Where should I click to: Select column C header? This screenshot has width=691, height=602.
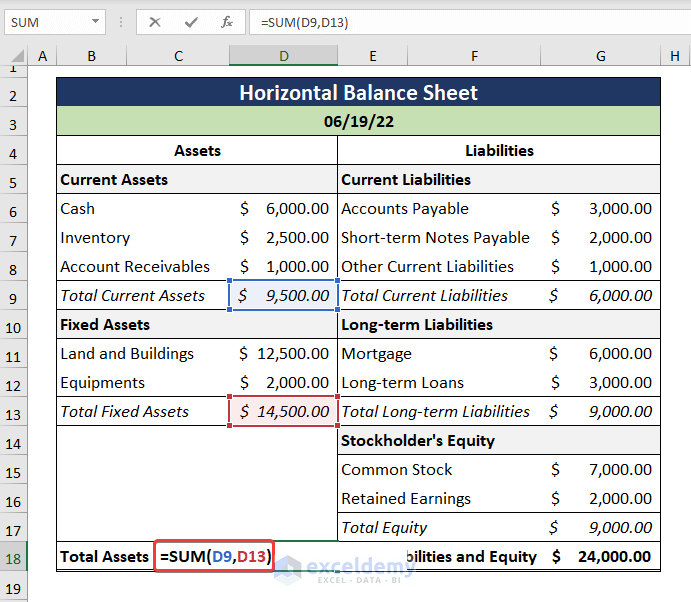click(178, 56)
